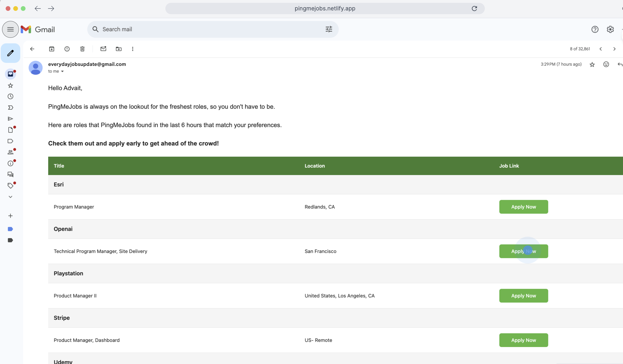Open Settings gear icon
623x364 pixels.
point(610,29)
